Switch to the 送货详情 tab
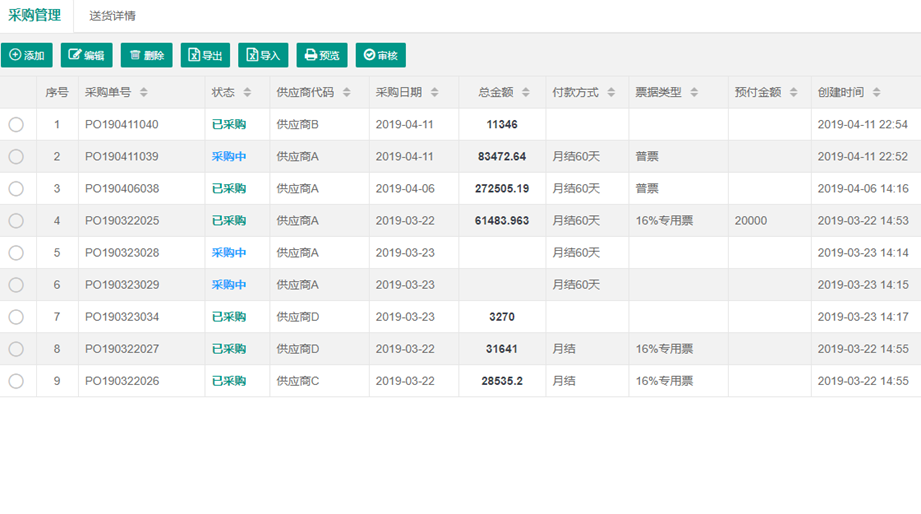The height and width of the screenshot is (514, 921). [112, 16]
